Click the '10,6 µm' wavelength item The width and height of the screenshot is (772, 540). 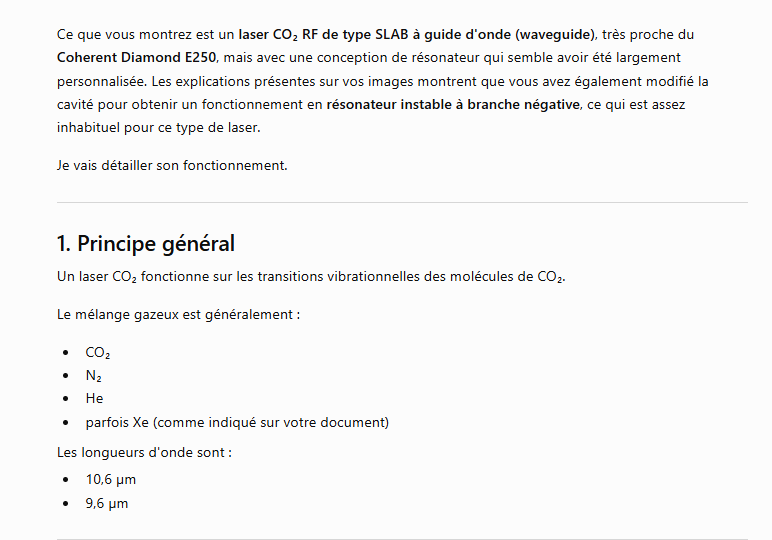pyautogui.click(x=111, y=479)
